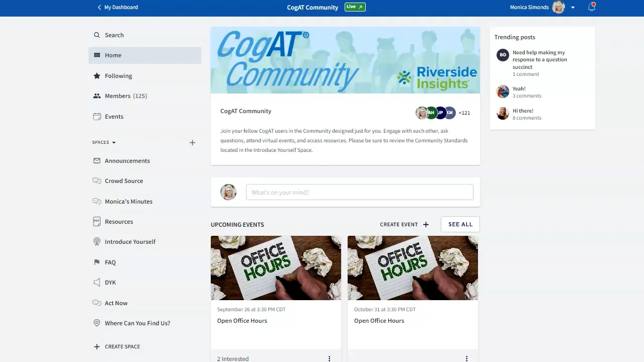This screenshot has height=362, width=644.
Task: Open the 'Yeah!' trending post
Action: pyautogui.click(x=519, y=88)
